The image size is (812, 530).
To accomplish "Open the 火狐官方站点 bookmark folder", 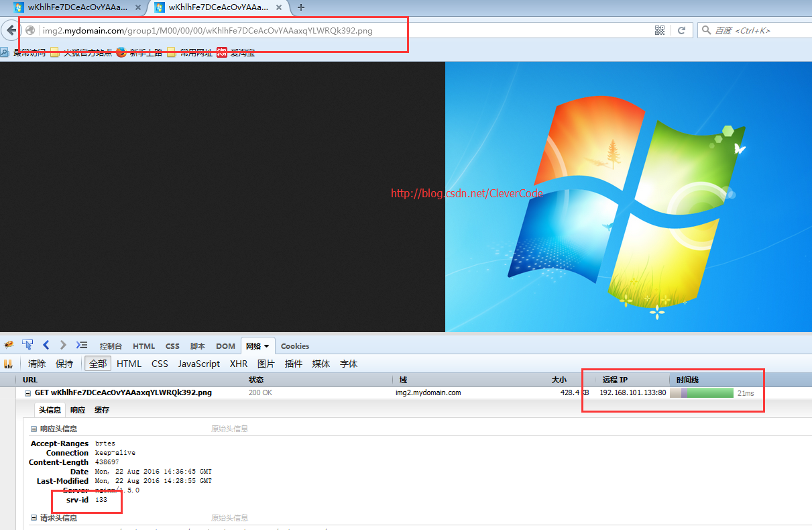I will pos(81,52).
